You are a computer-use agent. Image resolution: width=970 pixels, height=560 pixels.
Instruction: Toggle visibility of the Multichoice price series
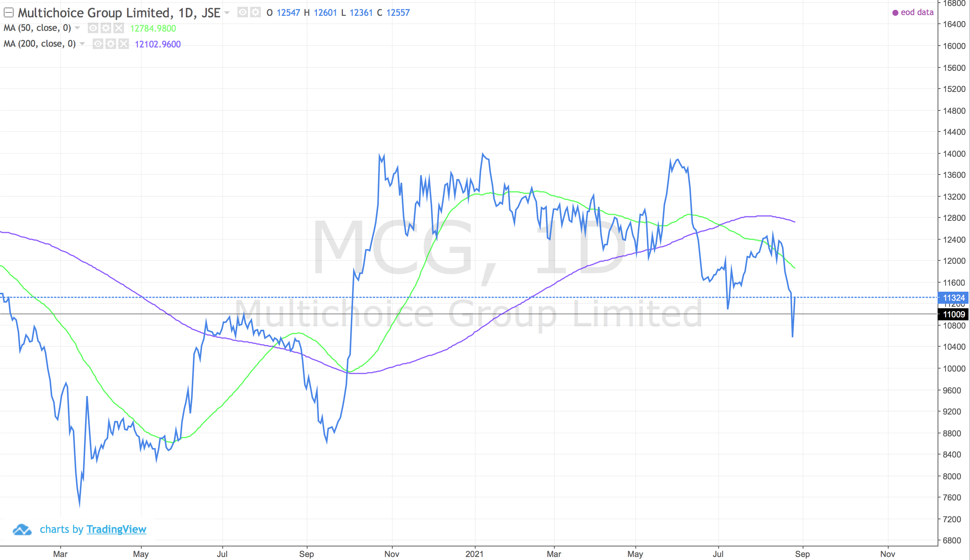[242, 12]
